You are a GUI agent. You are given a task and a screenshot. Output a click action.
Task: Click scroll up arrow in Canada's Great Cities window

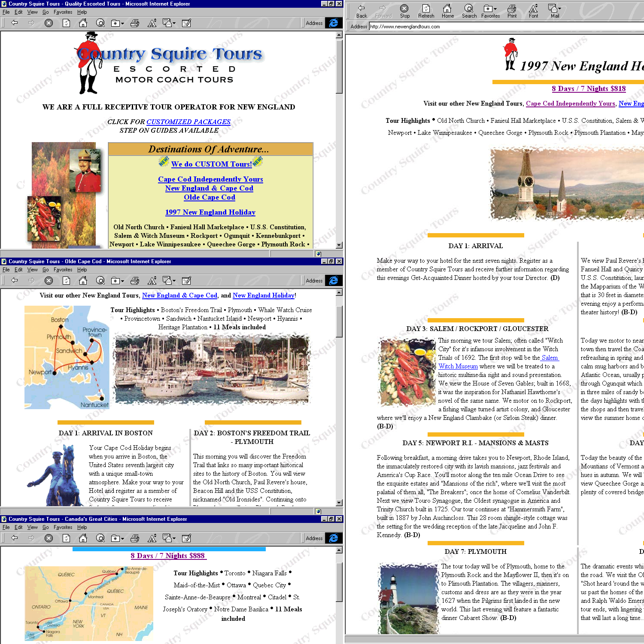[339, 550]
